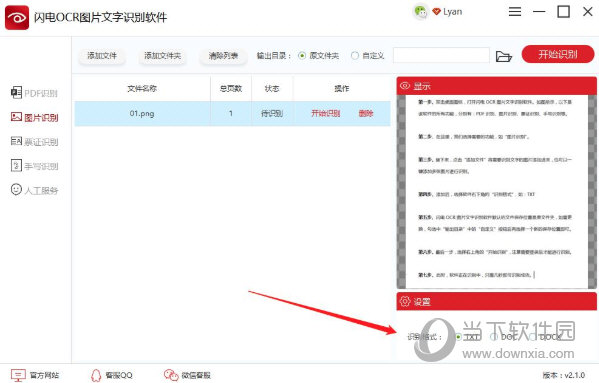Click the VIP diamond icon beside Lyan
The height and width of the screenshot is (383, 599).
tap(436, 12)
